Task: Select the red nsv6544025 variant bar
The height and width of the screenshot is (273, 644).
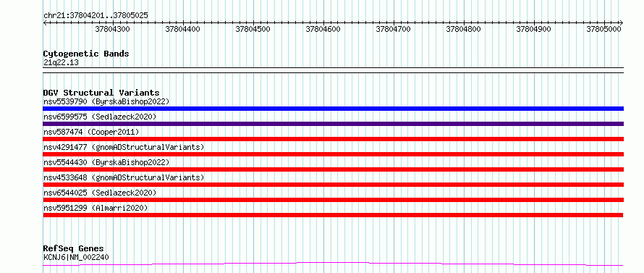Action: pos(333,200)
